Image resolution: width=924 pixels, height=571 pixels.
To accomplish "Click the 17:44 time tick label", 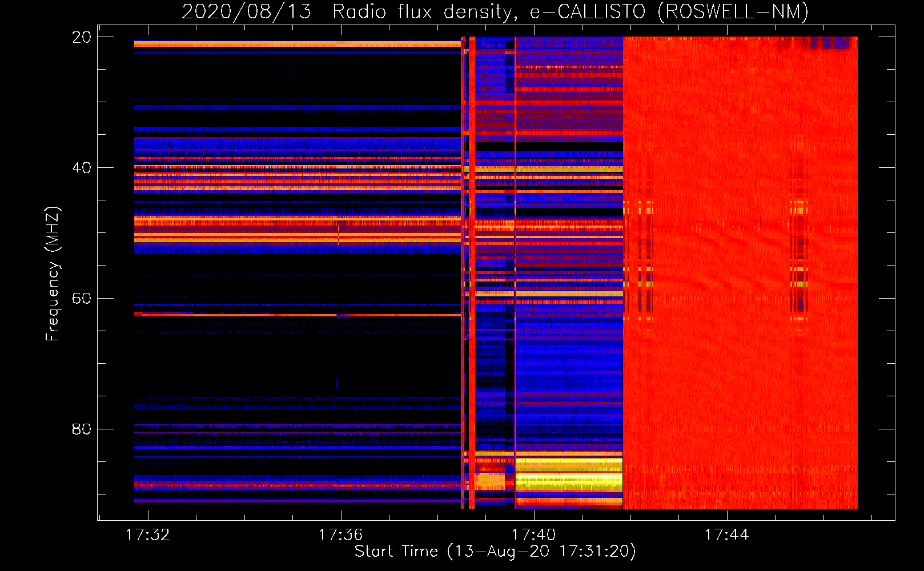I will pos(726,534).
